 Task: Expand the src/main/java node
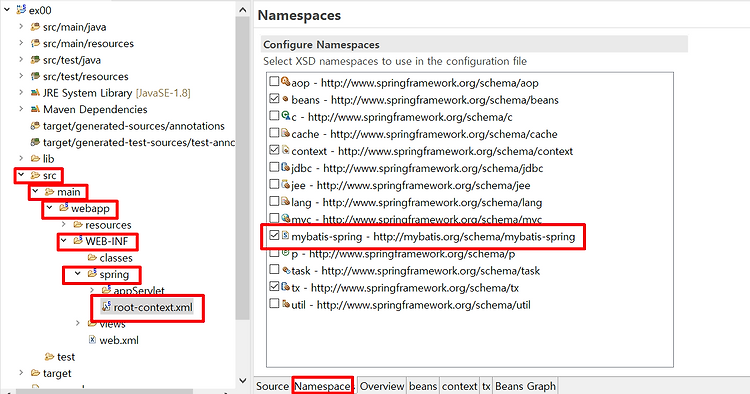[x=21, y=26]
